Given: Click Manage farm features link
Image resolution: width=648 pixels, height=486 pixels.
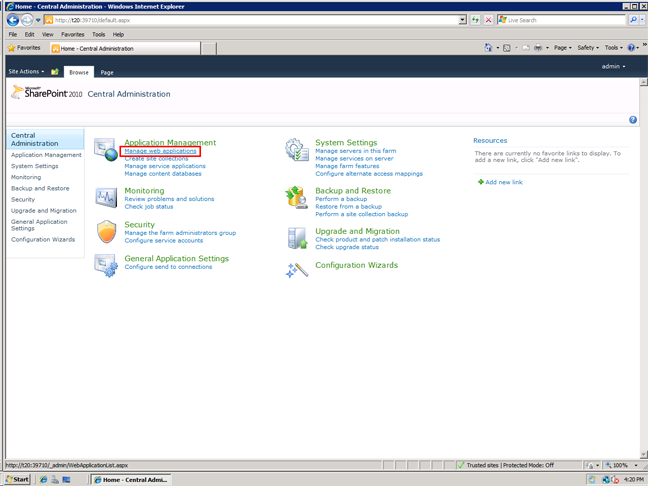Looking at the screenshot, I should pos(347,166).
